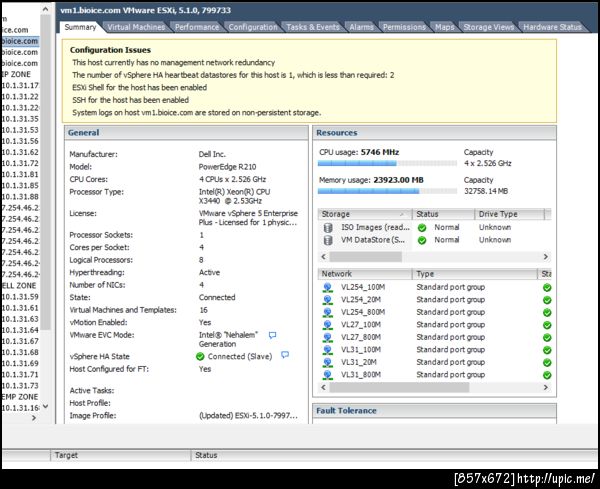Click the VM DataStore datastore icon
This screenshot has width=600, height=489.
pos(328,240)
